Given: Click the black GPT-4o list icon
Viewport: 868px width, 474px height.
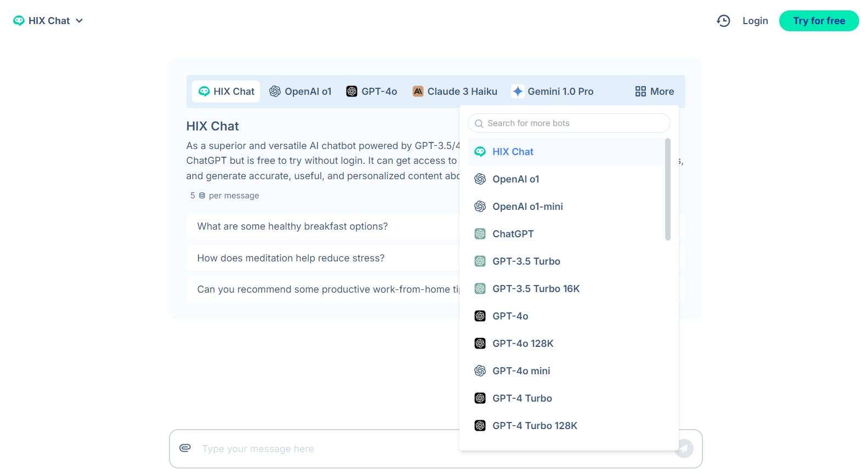Looking at the screenshot, I should click(480, 316).
